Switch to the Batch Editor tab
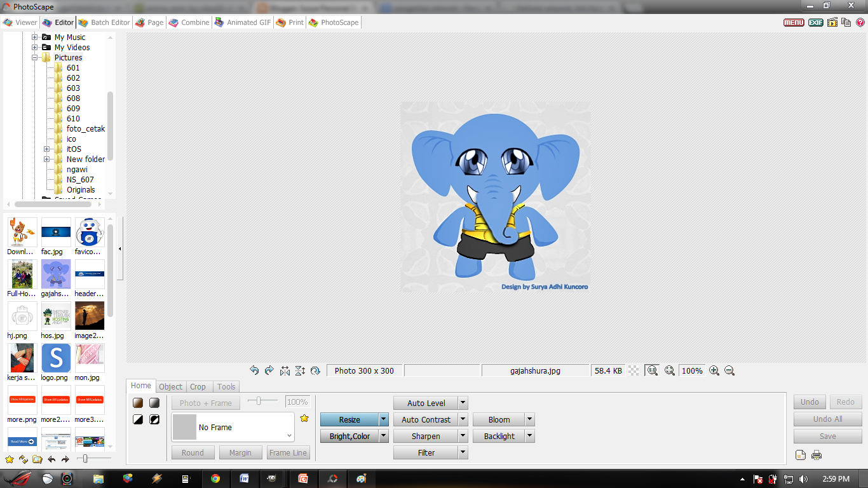The width and height of the screenshot is (868, 488). pyautogui.click(x=104, y=22)
